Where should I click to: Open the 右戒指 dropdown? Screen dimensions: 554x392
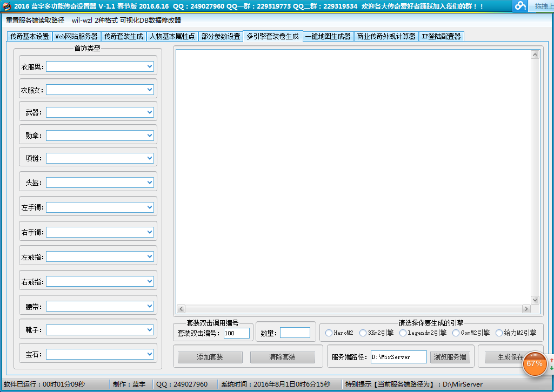coord(150,281)
